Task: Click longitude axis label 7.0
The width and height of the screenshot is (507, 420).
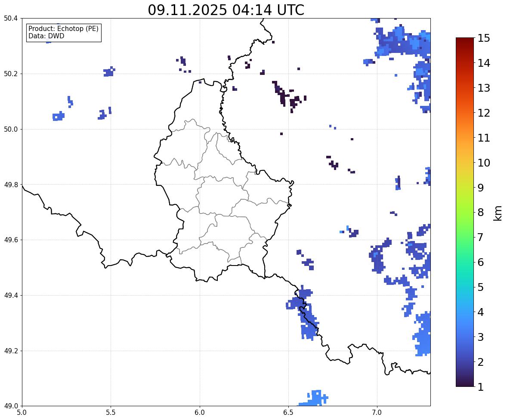Action: (377, 413)
